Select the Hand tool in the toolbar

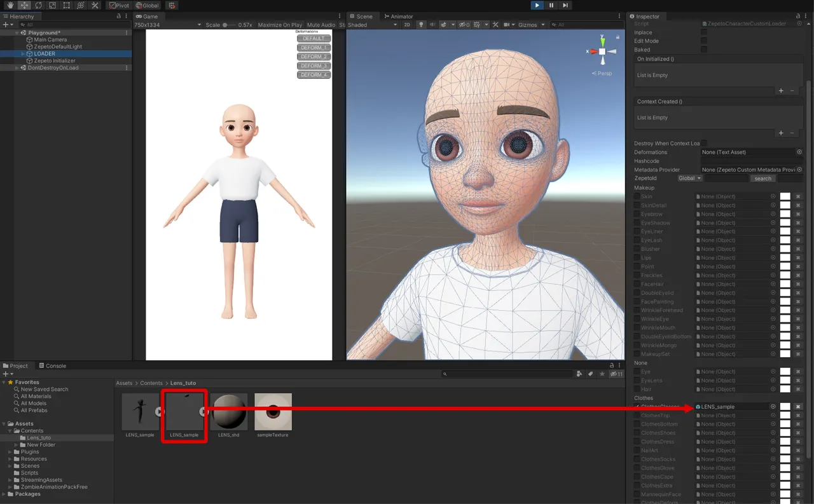click(x=10, y=5)
